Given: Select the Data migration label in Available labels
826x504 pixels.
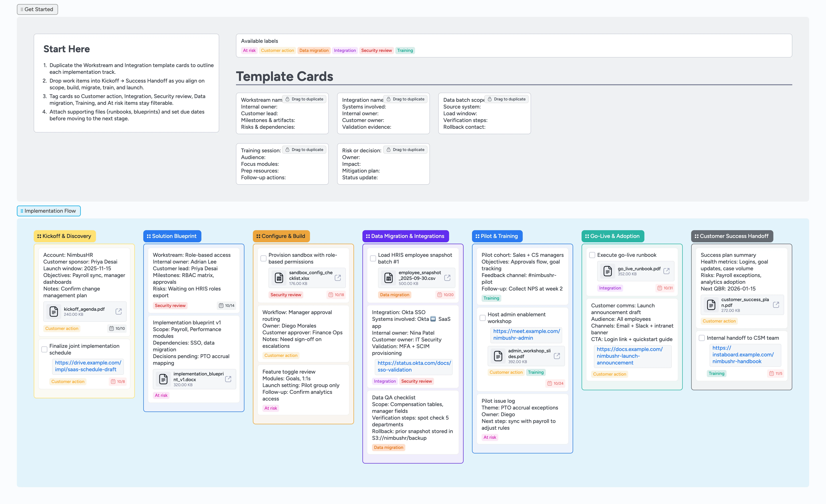Looking at the screenshot, I should [314, 50].
